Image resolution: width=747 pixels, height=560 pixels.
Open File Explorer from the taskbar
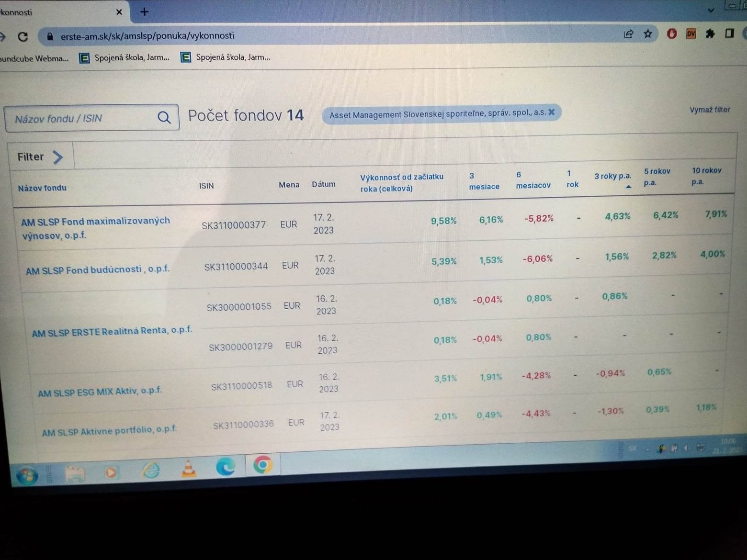click(75, 474)
